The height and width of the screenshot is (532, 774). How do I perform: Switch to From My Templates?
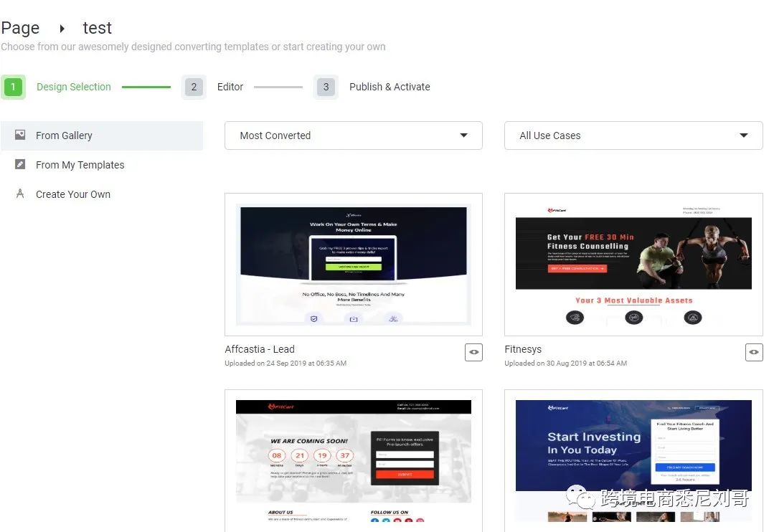(80, 165)
